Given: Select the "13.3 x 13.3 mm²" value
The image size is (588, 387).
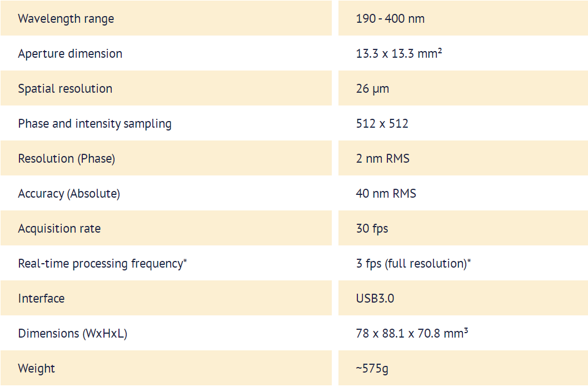Looking at the screenshot, I should [399, 53].
